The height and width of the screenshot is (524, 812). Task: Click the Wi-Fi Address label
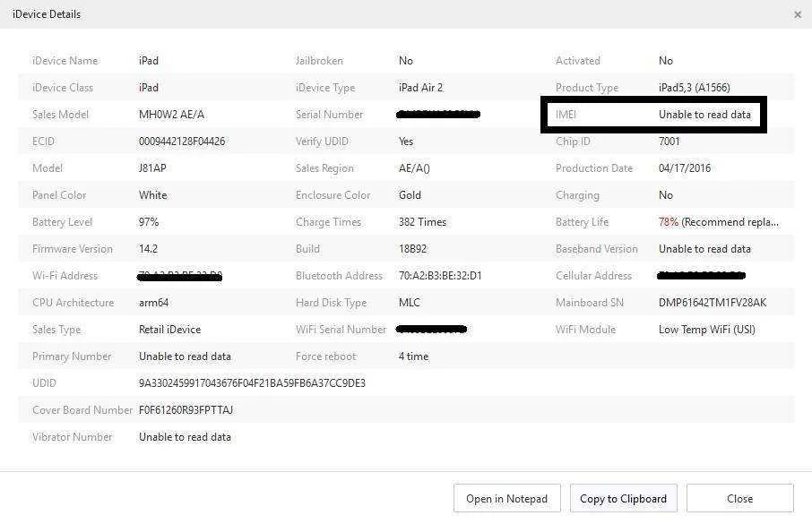[x=65, y=276]
